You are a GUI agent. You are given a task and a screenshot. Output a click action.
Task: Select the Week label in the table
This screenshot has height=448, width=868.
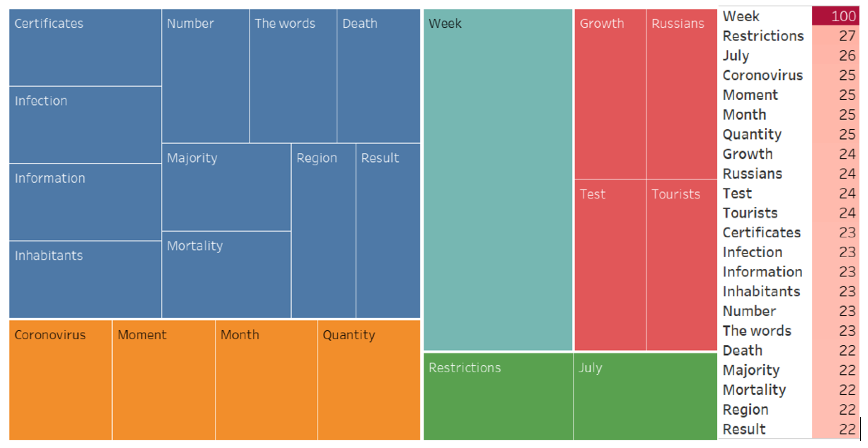(x=741, y=16)
